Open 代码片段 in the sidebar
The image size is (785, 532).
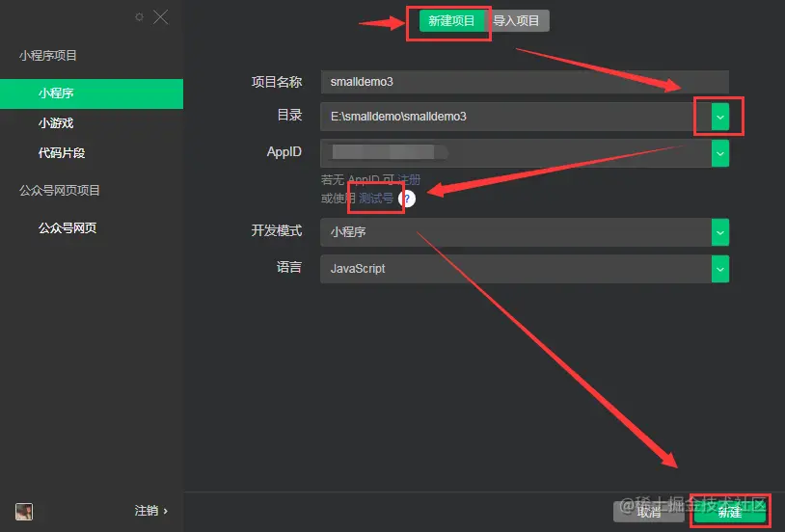[x=62, y=152]
